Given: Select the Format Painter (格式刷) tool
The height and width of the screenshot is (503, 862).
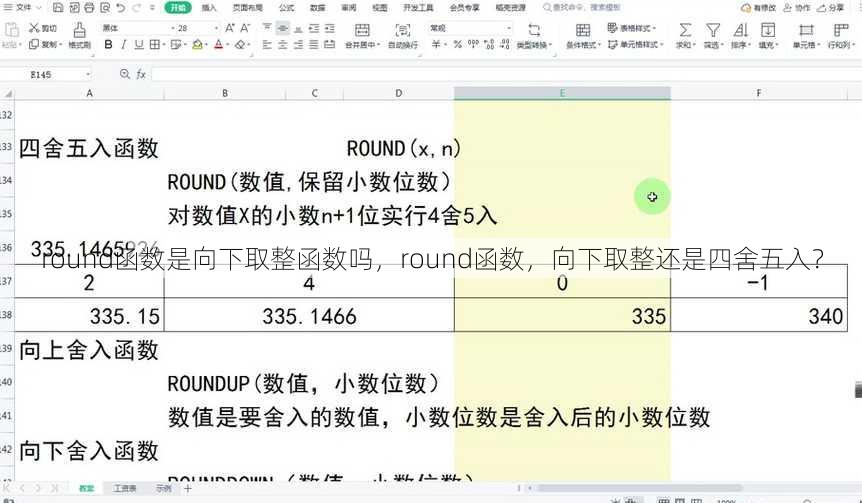Looking at the screenshot, I should click(x=80, y=36).
